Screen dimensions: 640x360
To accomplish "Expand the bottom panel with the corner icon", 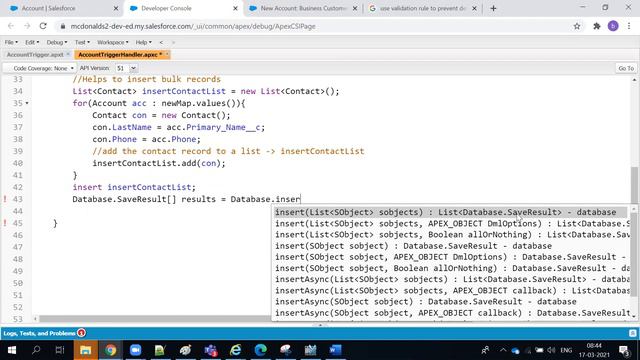I will pos(633,333).
